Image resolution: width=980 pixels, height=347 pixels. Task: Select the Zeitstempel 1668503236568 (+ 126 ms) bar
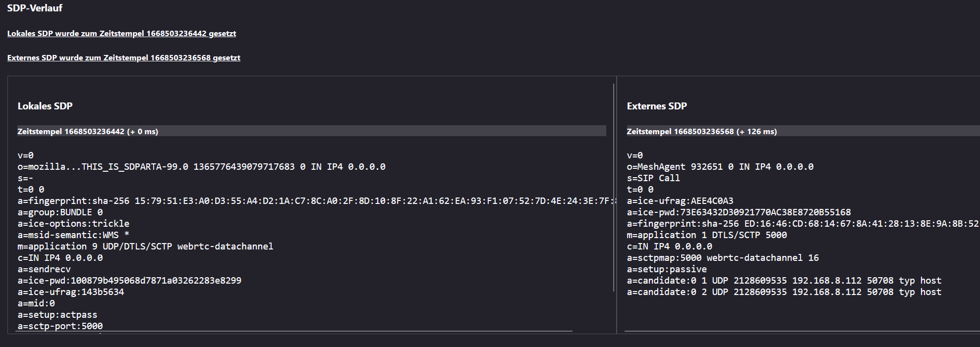click(803, 131)
